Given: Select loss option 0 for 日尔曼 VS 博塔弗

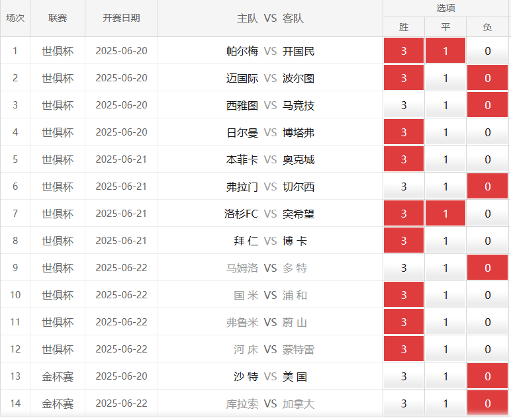Looking at the screenshot, I should click(x=487, y=132).
